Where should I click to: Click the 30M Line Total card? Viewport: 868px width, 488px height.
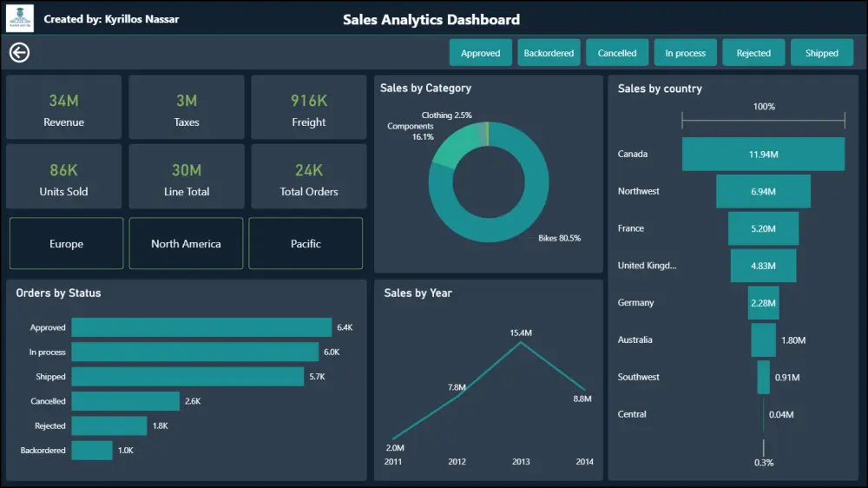pyautogui.click(x=187, y=176)
